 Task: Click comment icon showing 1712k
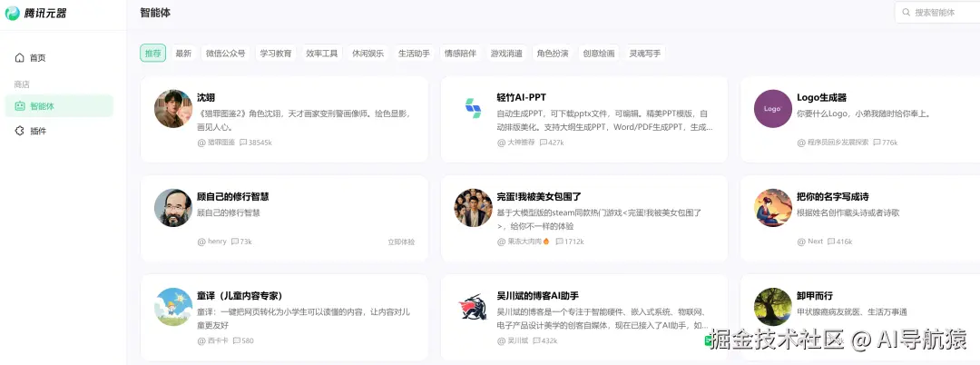[x=559, y=242]
